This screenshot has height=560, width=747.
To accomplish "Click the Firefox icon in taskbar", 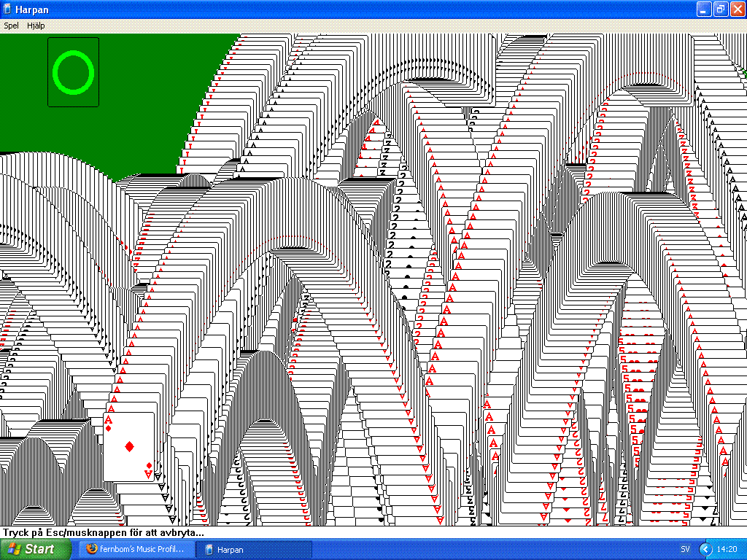I will (x=91, y=549).
